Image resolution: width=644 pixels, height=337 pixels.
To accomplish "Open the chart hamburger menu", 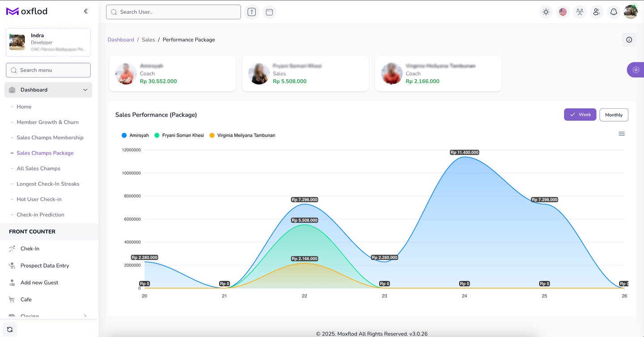I will (x=622, y=134).
